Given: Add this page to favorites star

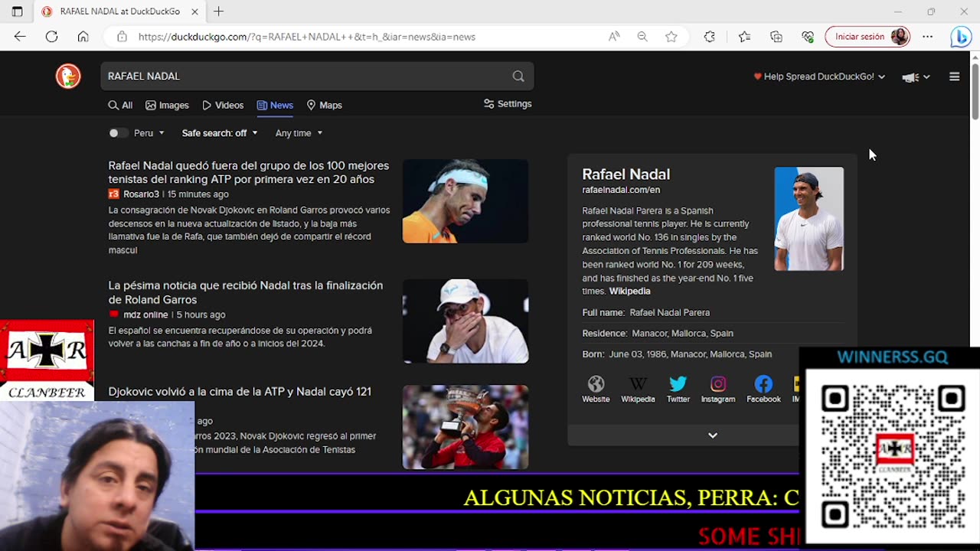Looking at the screenshot, I should click(671, 37).
